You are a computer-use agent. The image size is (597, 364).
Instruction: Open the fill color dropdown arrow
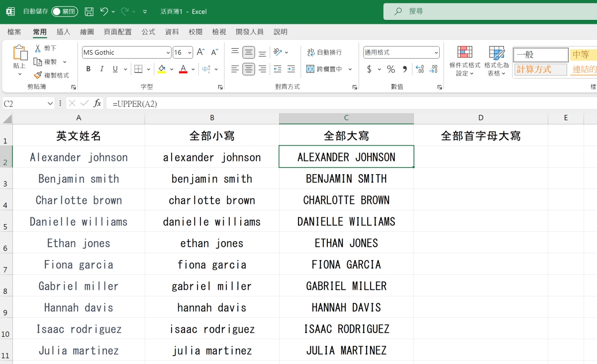[x=172, y=69]
